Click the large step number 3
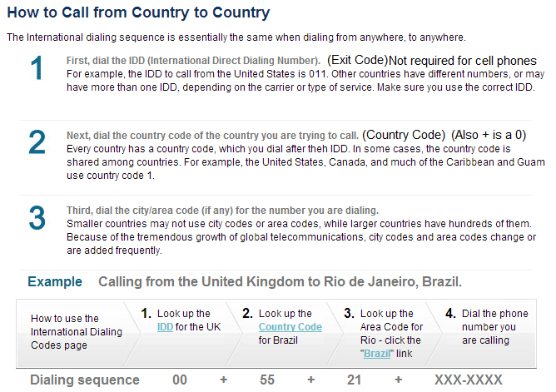This screenshot has width=556, height=392. [x=37, y=217]
